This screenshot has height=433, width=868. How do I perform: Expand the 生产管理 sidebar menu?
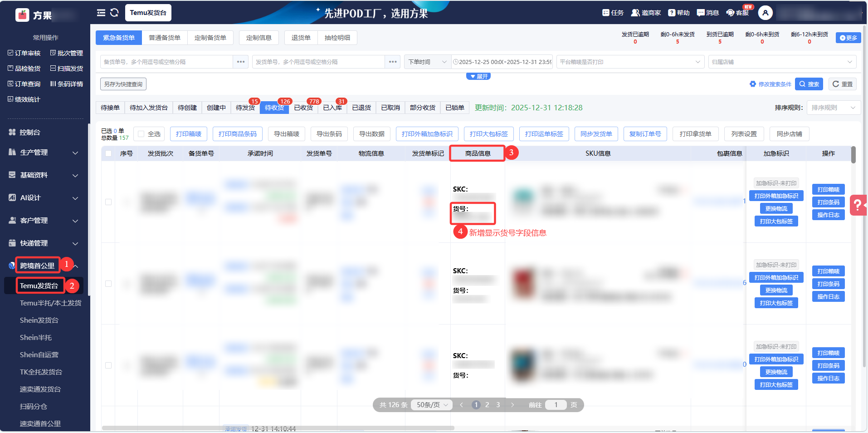coord(44,153)
